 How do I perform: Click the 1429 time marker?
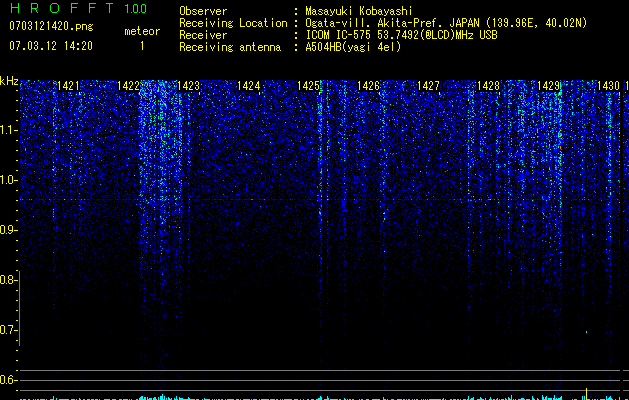pos(548,86)
